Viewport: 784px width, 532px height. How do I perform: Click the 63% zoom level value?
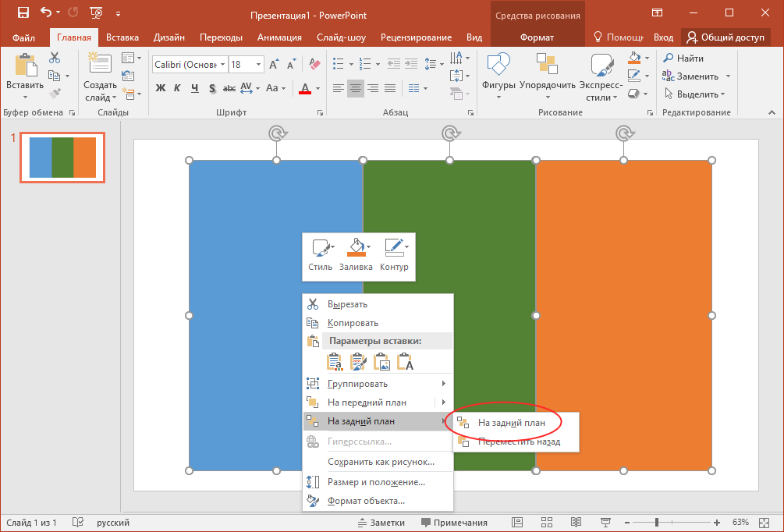click(740, 523)
